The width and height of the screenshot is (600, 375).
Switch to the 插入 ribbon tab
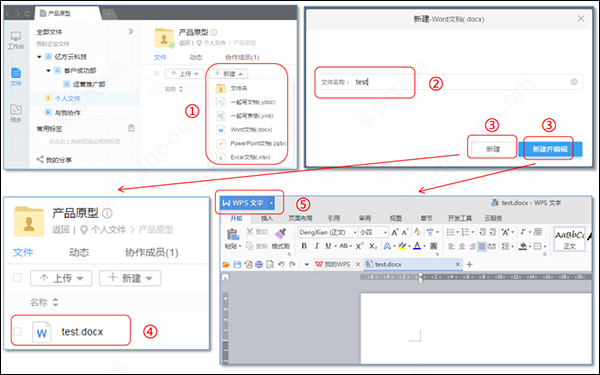point(267,218)
